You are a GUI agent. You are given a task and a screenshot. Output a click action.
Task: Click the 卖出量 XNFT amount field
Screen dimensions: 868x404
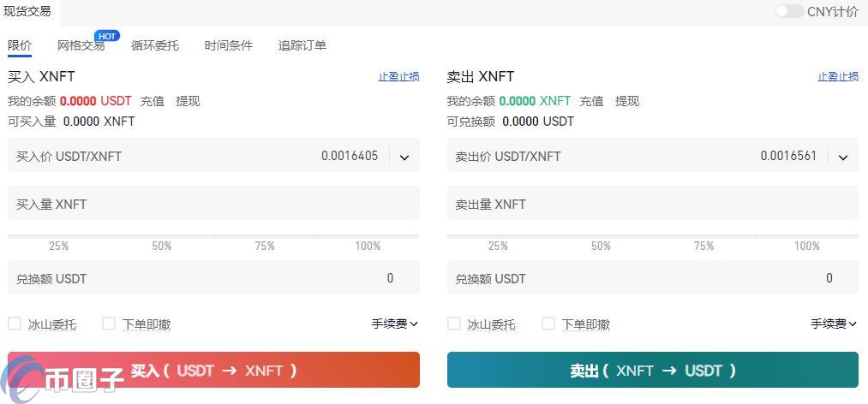tap(653, 204)
